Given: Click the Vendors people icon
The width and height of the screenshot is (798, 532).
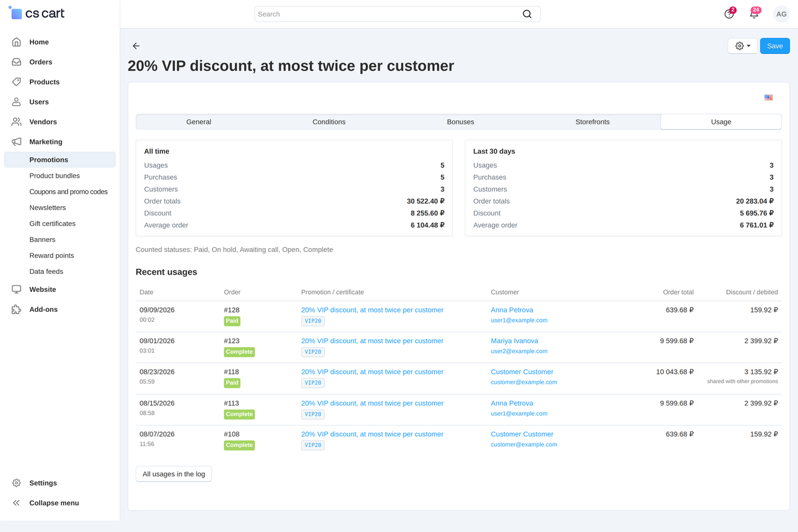Looking at the screenshot, I should pos(17,122).
